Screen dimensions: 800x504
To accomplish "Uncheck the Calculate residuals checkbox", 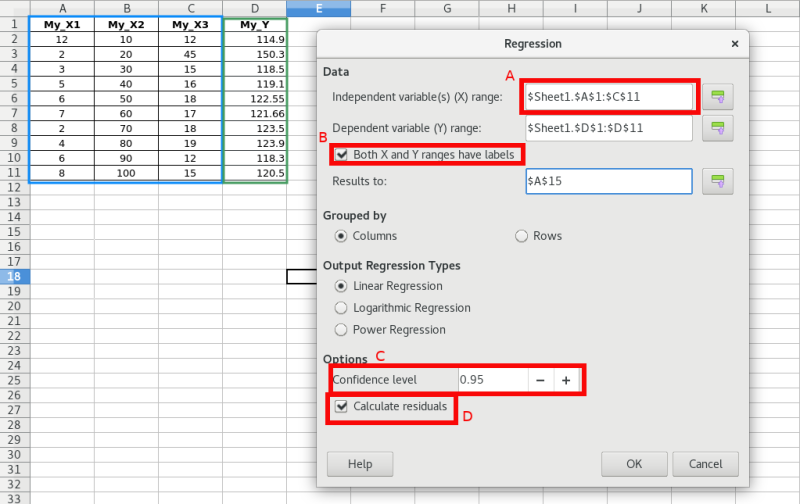I will [x=343, y=407].
